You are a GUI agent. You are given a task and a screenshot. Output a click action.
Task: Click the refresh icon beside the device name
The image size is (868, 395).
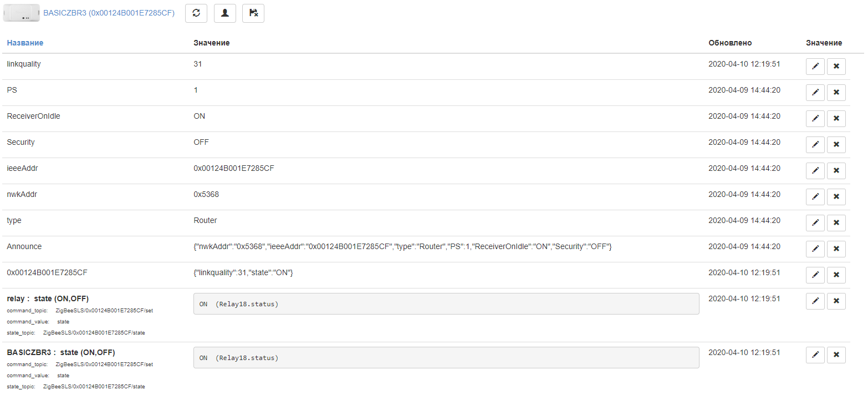[196, 13]
